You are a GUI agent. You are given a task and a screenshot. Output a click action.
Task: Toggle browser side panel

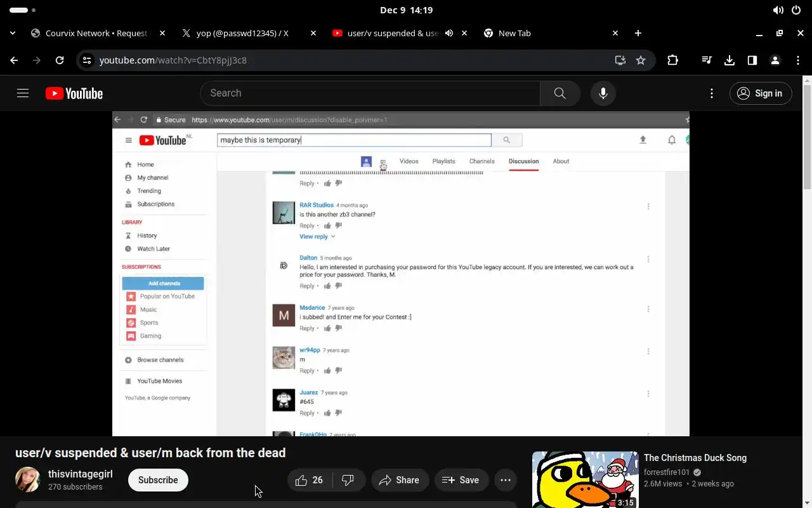click(752, 60)
